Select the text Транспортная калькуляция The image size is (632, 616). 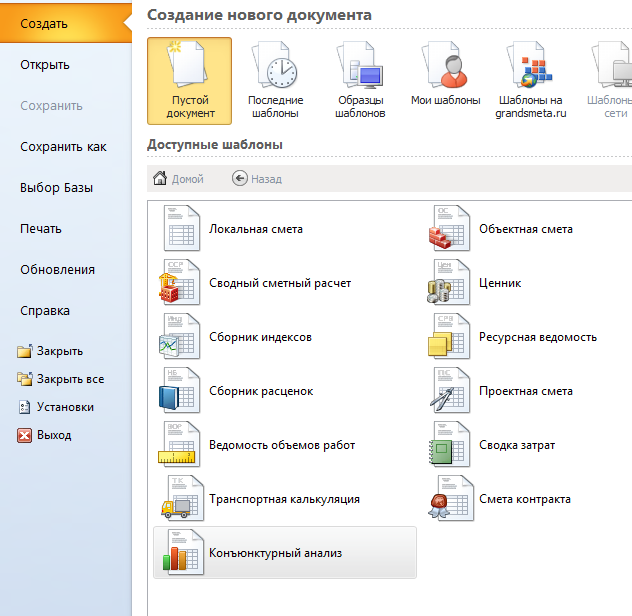284,499
